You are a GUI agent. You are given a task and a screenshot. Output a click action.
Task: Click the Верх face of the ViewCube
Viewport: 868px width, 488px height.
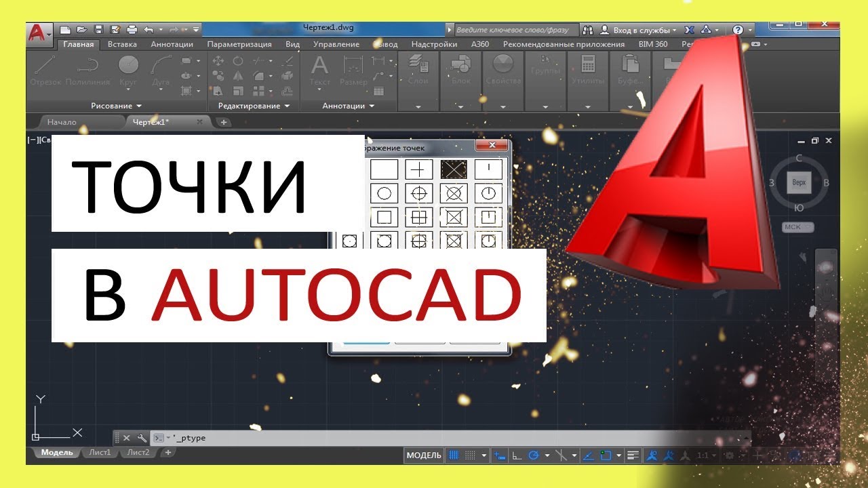point(799,183)
